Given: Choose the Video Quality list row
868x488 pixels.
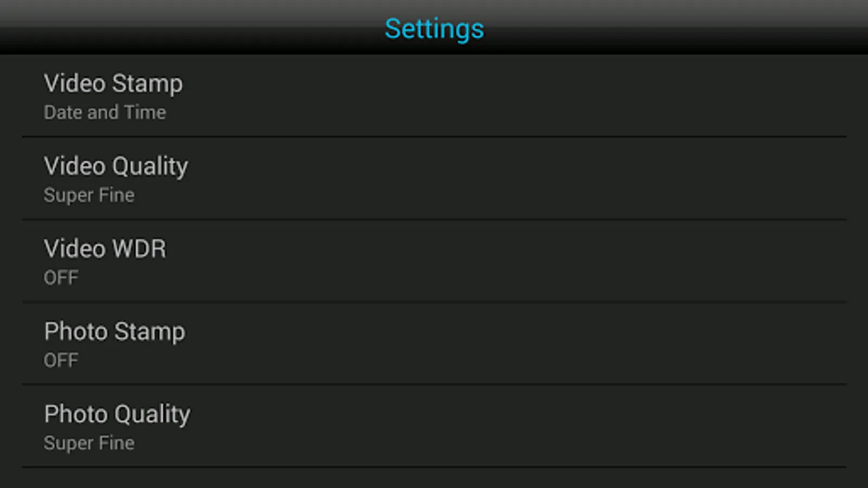Looking at the screenshot, I should click(434, 178).
